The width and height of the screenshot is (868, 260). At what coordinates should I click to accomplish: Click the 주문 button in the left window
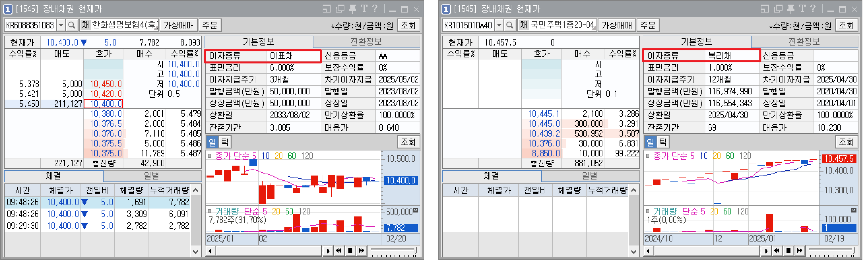pyautogui.click(x=209, y=25)
